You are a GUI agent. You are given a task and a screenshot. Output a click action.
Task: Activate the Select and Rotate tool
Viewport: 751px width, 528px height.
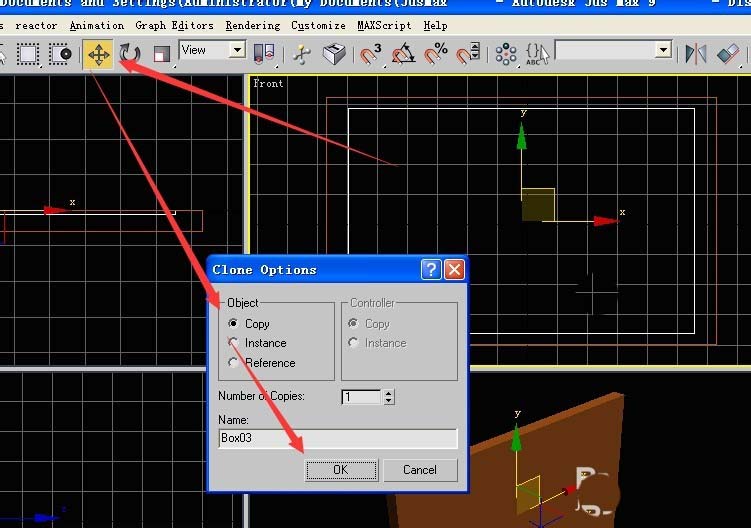(x=129, y=54)
